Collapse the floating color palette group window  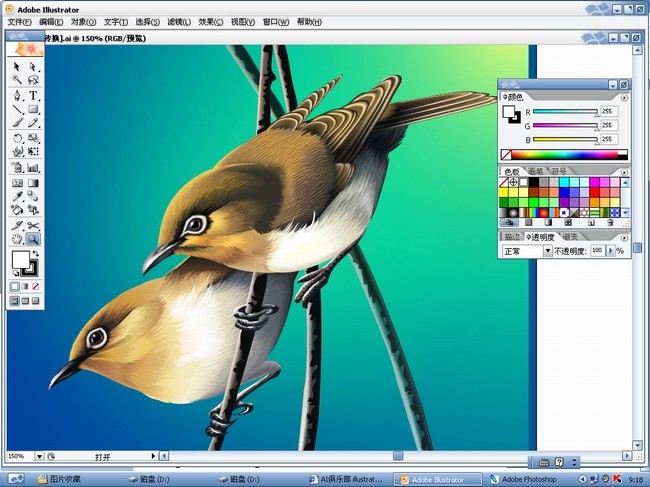point(613,85)
